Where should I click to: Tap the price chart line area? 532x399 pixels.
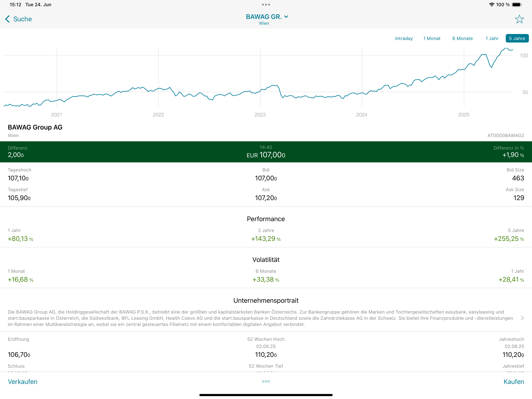[x=258, y=77]
